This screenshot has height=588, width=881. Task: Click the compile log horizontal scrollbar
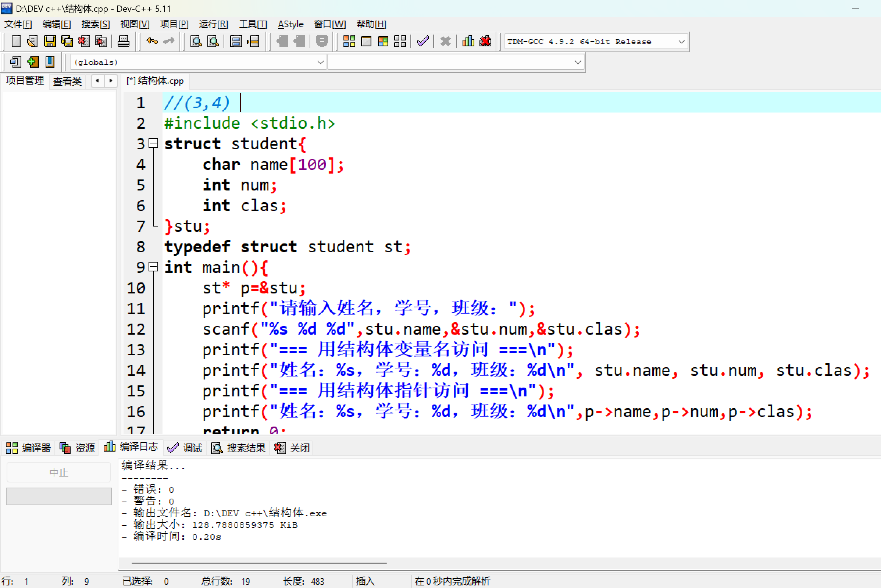[x=259, y=563]
